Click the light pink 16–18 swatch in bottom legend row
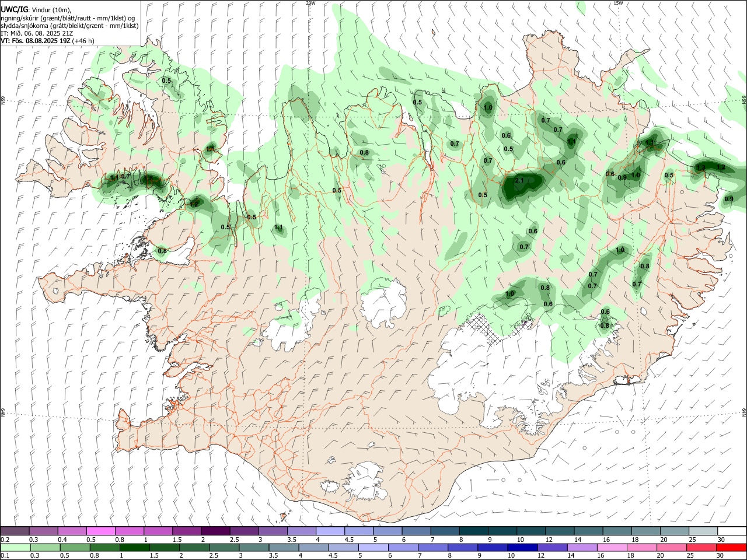This screenshot has height=560, width=747. click(612, 547)
